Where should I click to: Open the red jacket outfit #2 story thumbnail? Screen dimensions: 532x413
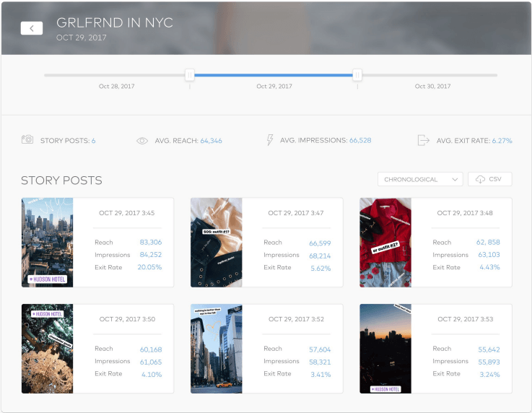(x=385, y=243)
